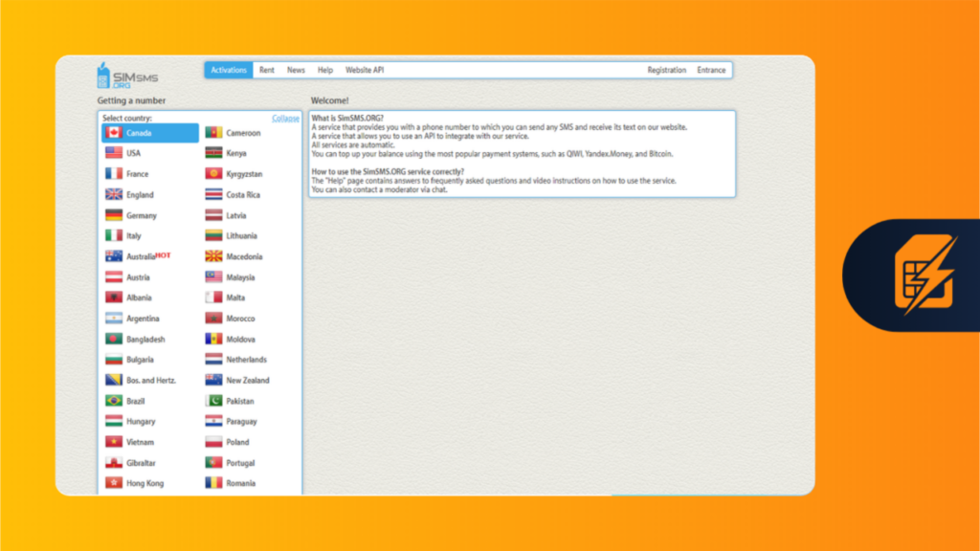Select the Brazil flag icon

click(x=114, y=401)
